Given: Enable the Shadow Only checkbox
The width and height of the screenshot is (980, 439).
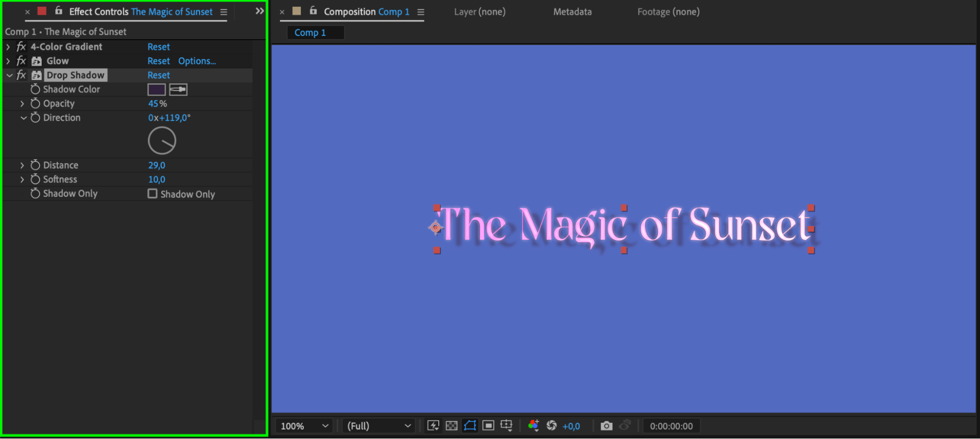Looking at the screenshot, I should [x=152, y=194].
